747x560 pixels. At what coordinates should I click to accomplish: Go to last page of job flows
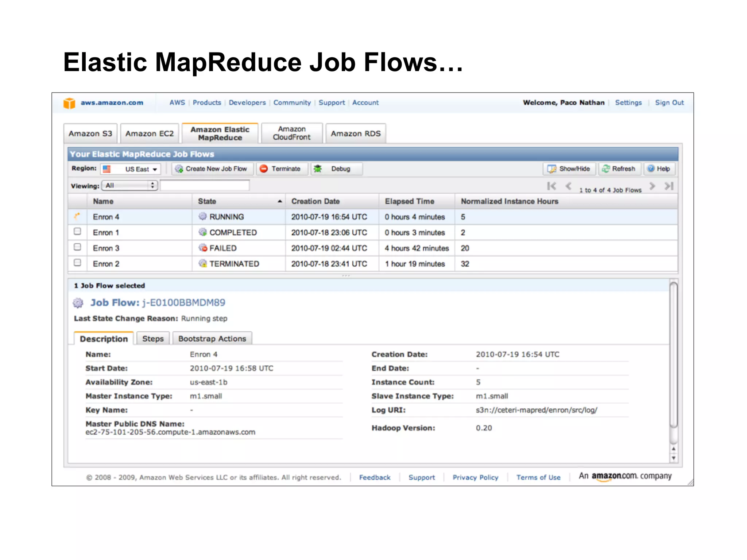tap(669, 186)
